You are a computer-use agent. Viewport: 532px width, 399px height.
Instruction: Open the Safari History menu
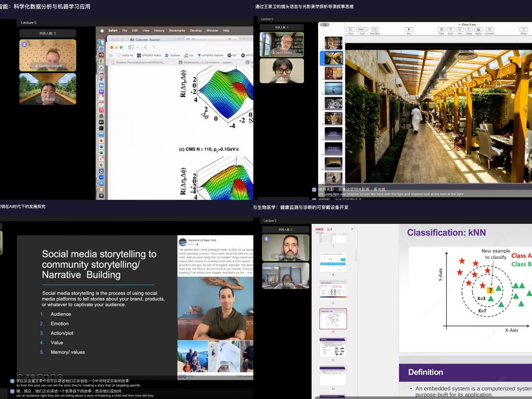(159, 31)
